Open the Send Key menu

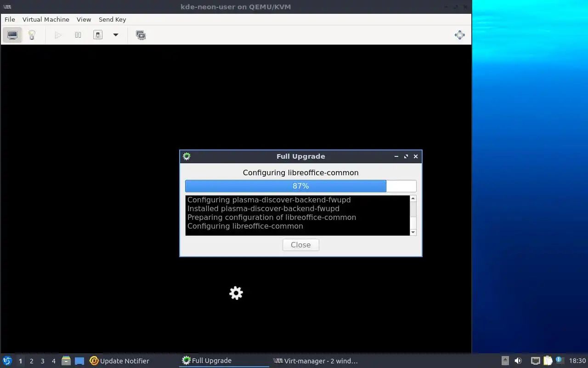tap(112, 19)
